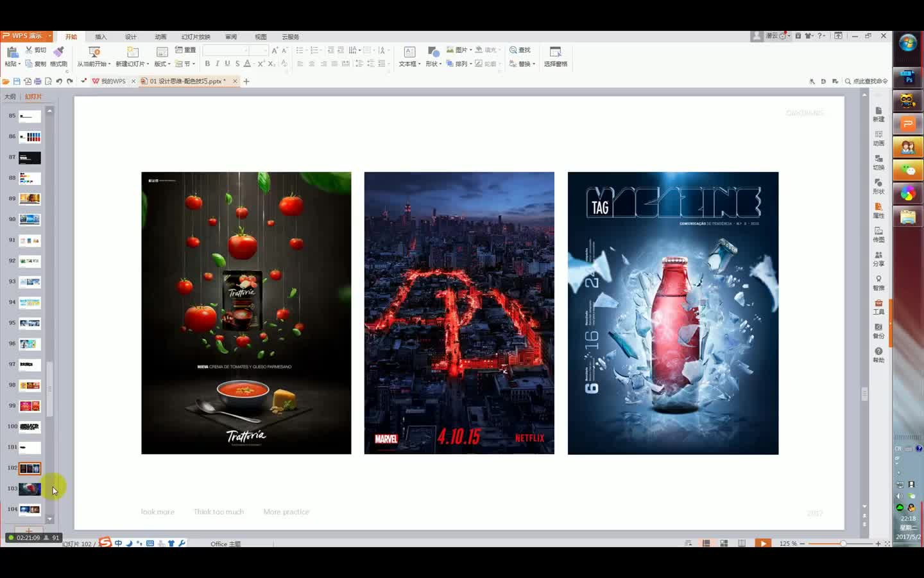
Task: Toggle superscript formatting
Action: point(261,64)
